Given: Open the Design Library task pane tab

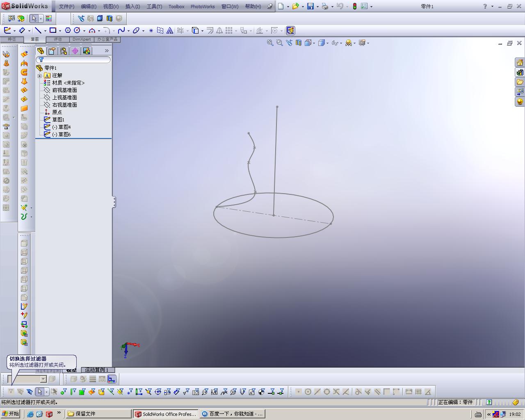Looking at the screenshot, I should pos(520,72).
